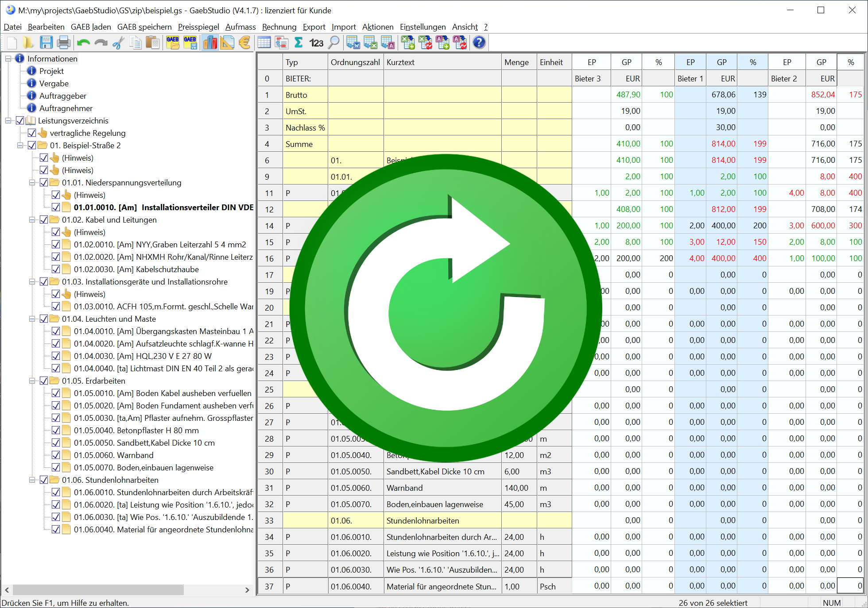Click the Excel import refresh icon
The image size is (868, 608).
click(425, 43)
